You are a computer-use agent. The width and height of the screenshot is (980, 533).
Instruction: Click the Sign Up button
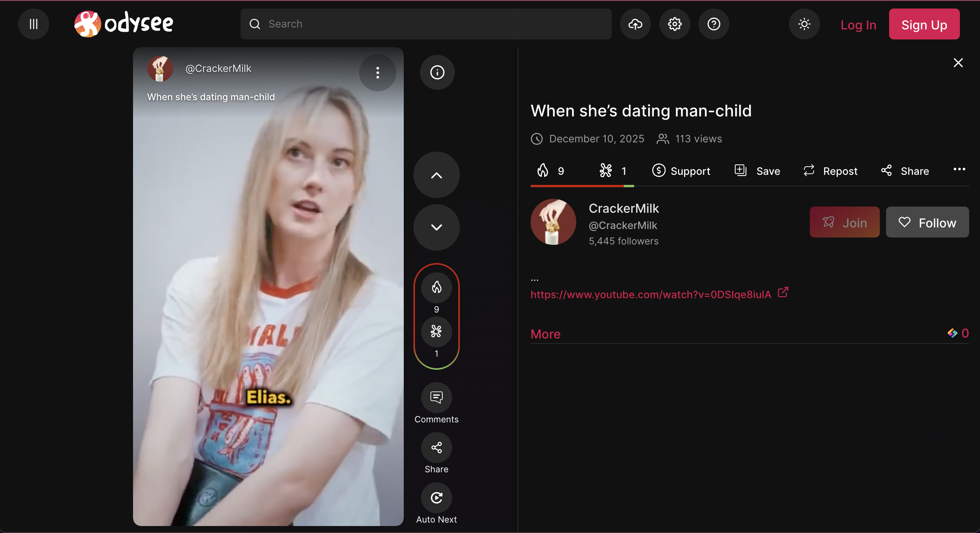(x=924, y=24)
